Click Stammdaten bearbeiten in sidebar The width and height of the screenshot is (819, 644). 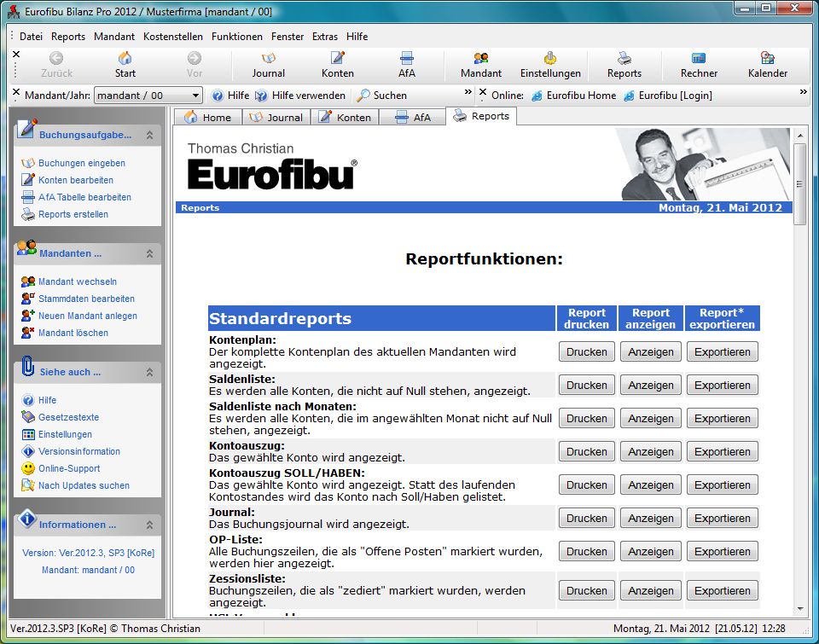[x=78, y=299]
